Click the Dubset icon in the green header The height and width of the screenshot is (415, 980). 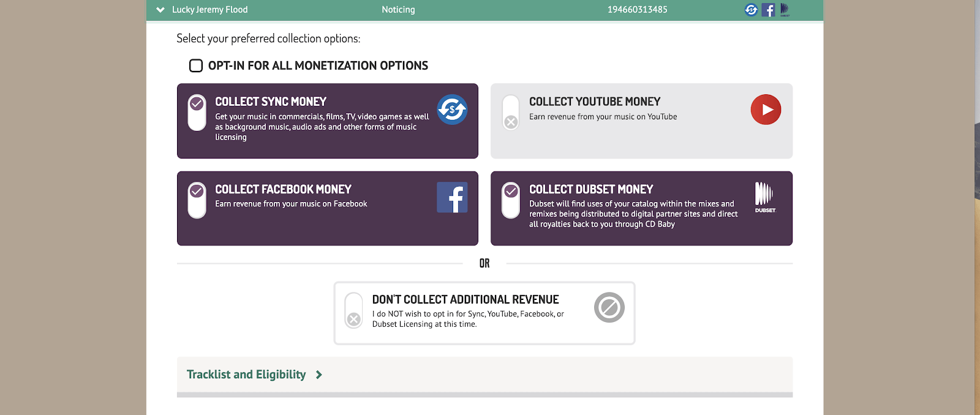point(785,10)
